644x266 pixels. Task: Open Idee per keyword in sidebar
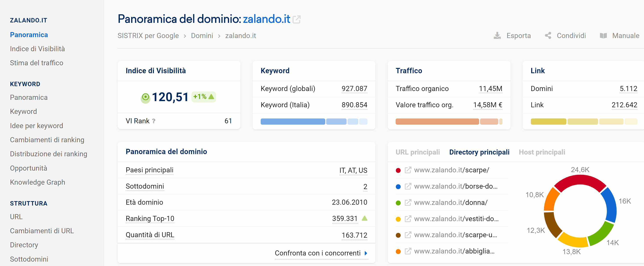click(36, 126)
